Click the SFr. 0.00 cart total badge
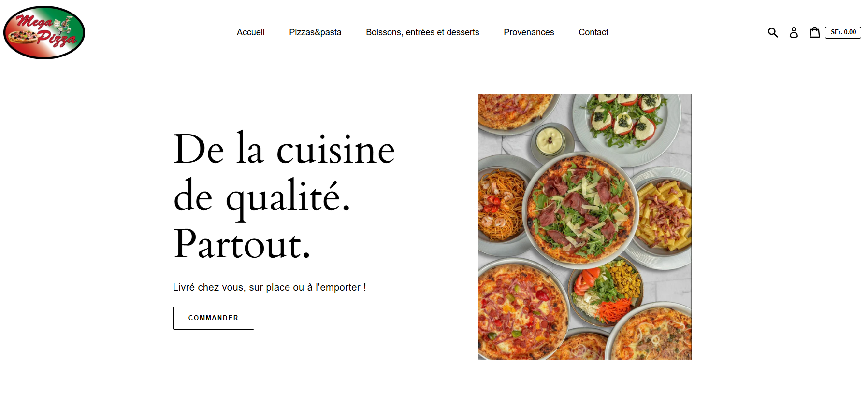868x405 pixels. pyautogui.click(x=843, y=32)
